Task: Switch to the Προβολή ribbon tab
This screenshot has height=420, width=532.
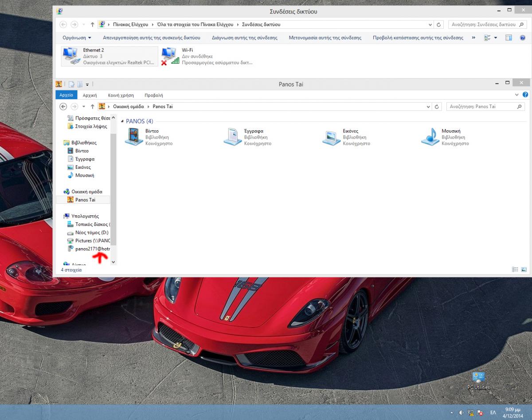Action: point(154,95)
